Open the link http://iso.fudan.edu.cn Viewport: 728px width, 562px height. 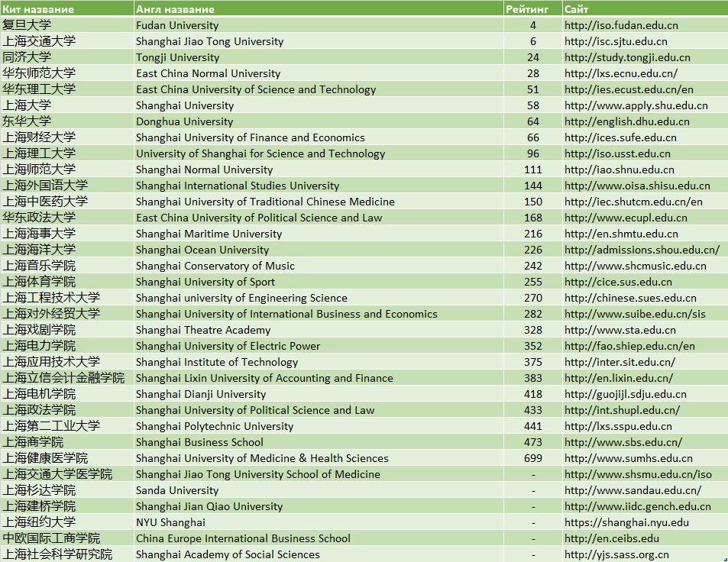tap(621, 25)
